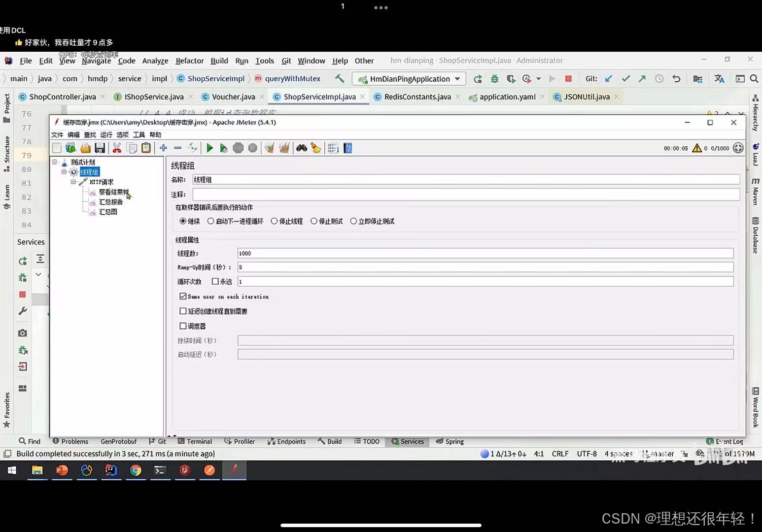
Task: Open the Problems tool window
Action: pyautogui.click(x=70, y=441)
